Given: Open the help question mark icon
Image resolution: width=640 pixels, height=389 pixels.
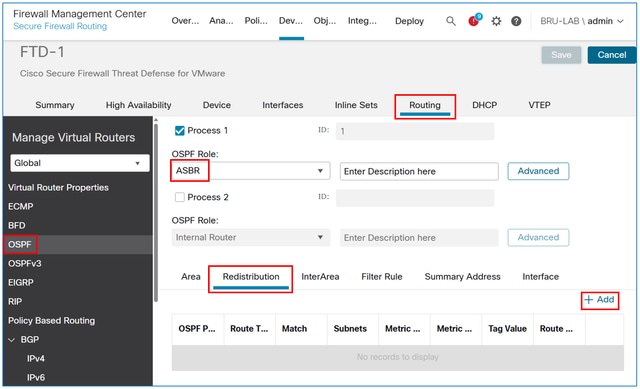Looking at the screenshot, I should 516,21.
